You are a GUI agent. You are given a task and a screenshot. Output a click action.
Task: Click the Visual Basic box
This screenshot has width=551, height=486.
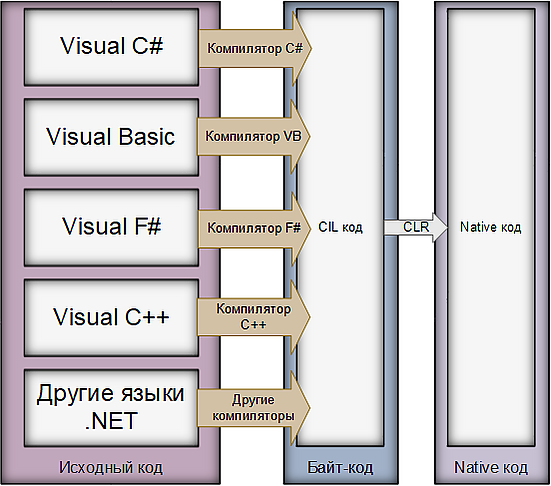(111, 137)
